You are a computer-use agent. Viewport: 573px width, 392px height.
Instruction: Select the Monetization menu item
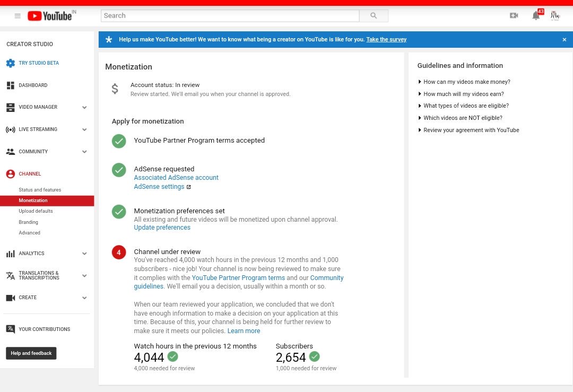47,201
